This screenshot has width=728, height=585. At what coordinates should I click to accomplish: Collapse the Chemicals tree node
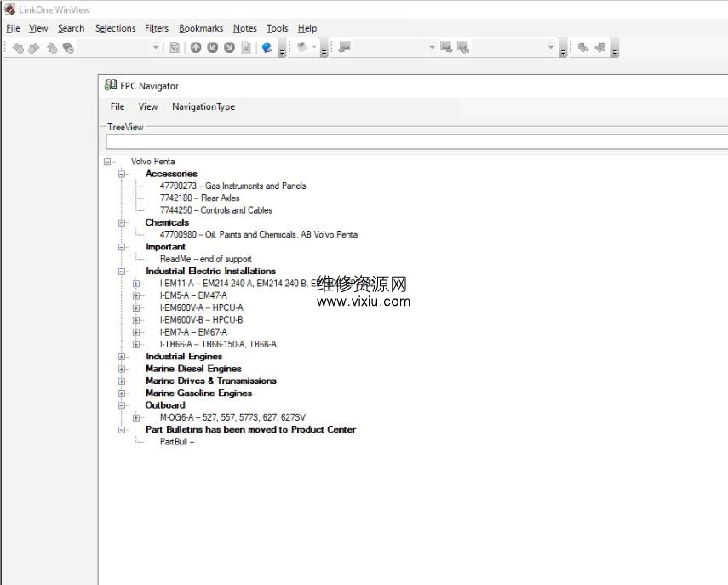tap(122, 223)
